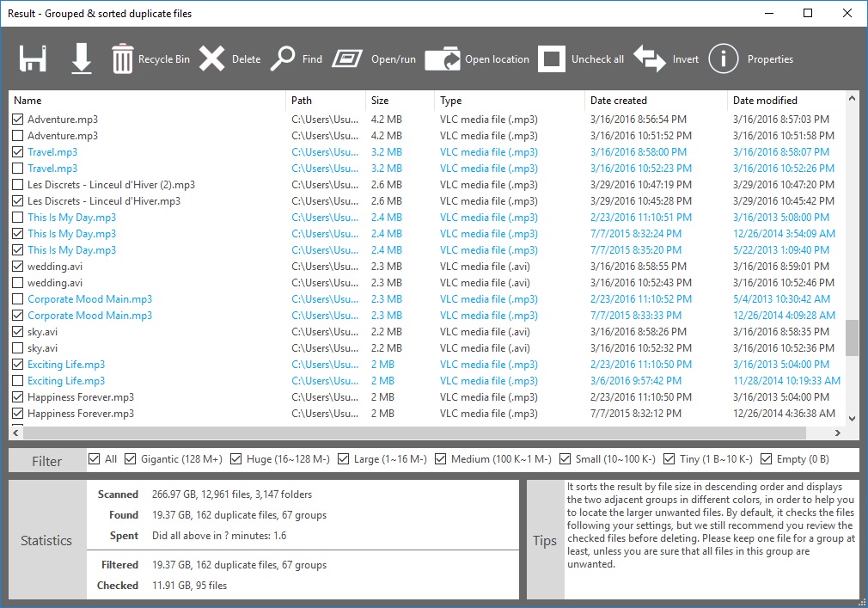
Task: Sort list by the Type column header
Action: pos(510,101)
